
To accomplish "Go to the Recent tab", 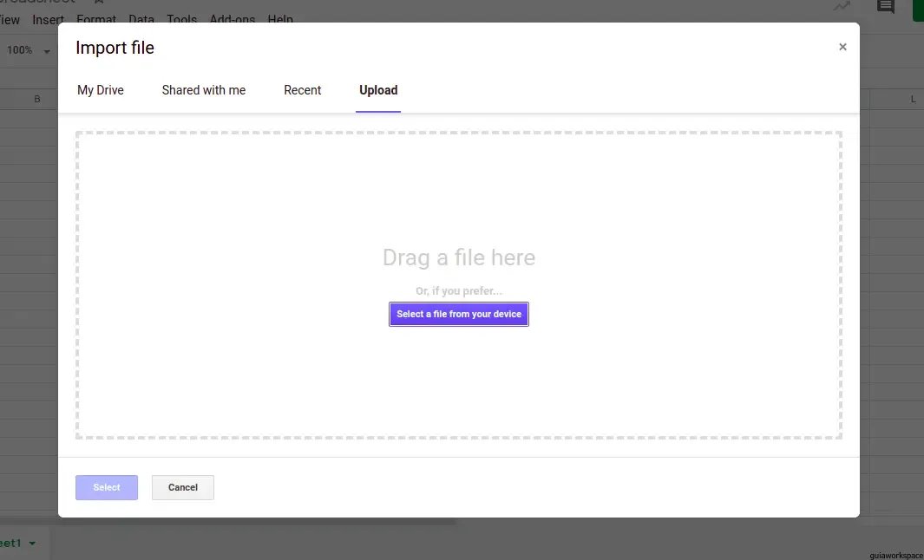I will 303,90.
